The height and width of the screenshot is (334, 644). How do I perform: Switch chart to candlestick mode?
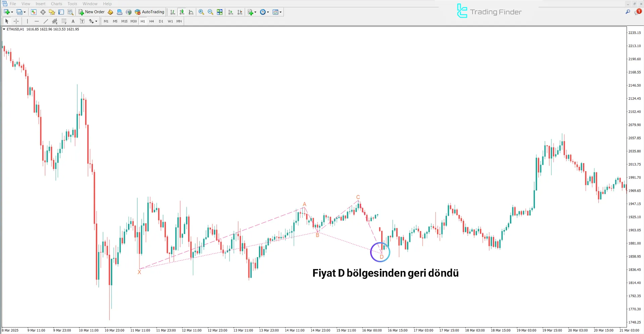point(182,12)
